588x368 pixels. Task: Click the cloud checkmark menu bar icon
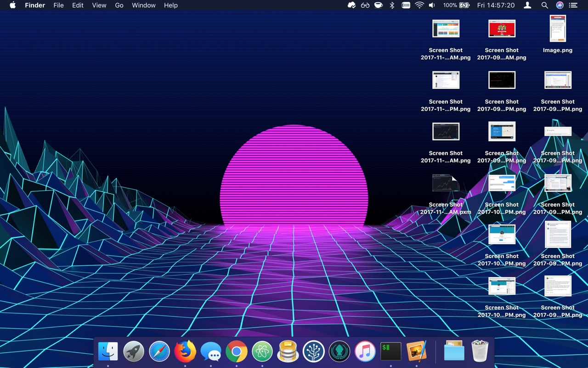(x=351, y=6)
